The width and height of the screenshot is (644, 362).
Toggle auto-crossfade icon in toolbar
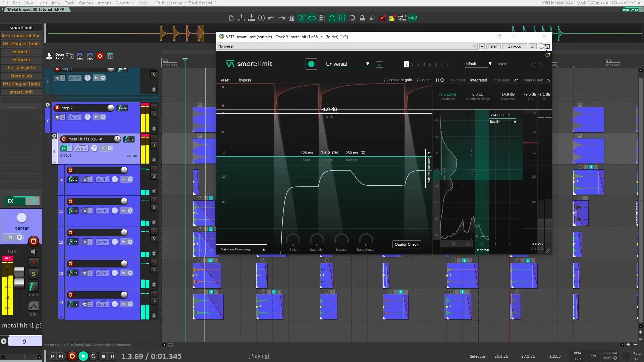tap(302, 18)
